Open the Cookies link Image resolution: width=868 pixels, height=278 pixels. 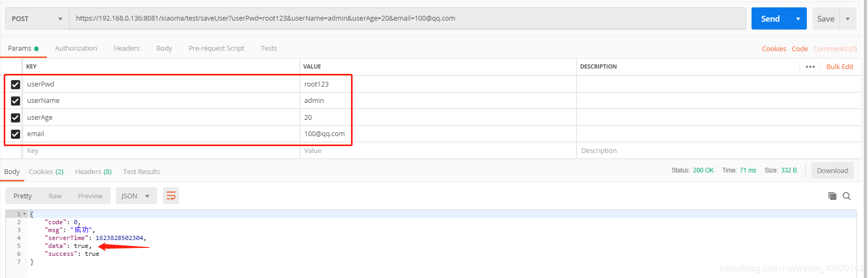coord(774,49)
